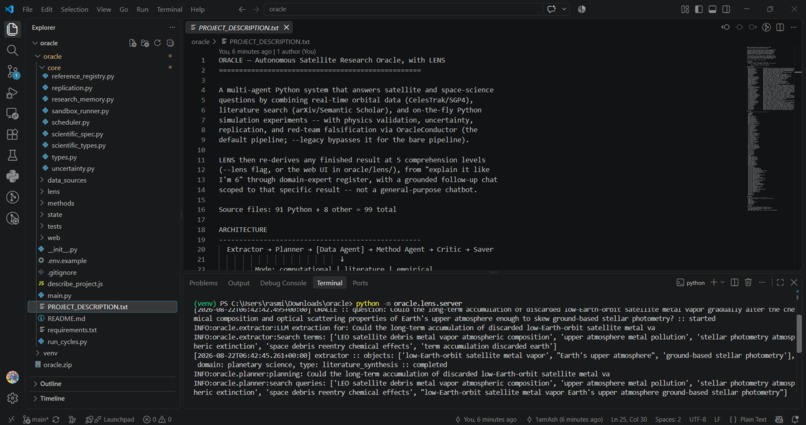Open the Selection menu
The height and width of the screenshot is (425, 806).
point(75,9)
